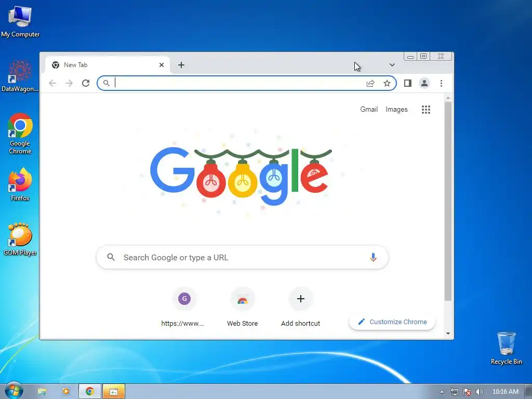Select Google Chrome desktop shortcut
This screenshot has width=532, height=399.
pos(20,134)
